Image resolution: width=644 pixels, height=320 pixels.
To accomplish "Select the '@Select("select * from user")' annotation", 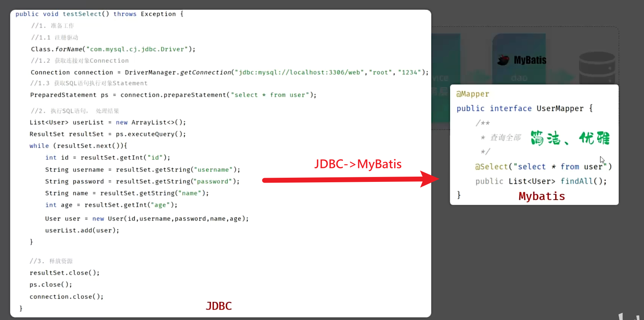I will click(543, 166).
